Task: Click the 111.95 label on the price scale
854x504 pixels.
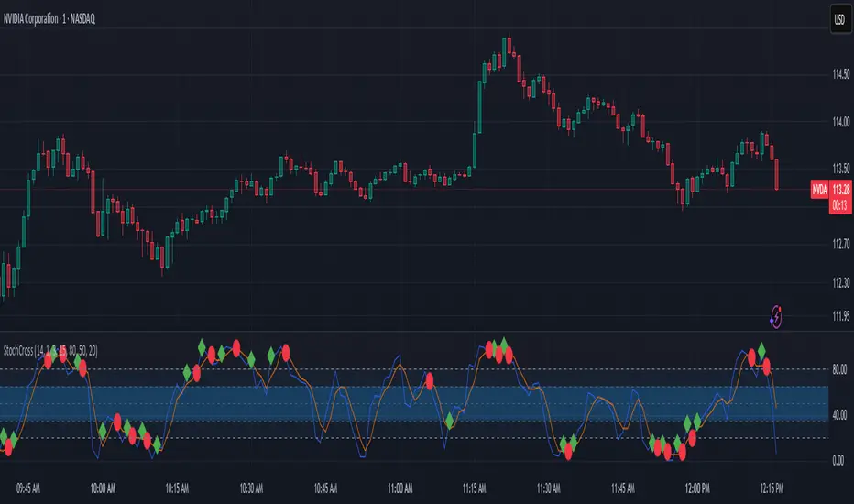Action: [x=841, y=316]
